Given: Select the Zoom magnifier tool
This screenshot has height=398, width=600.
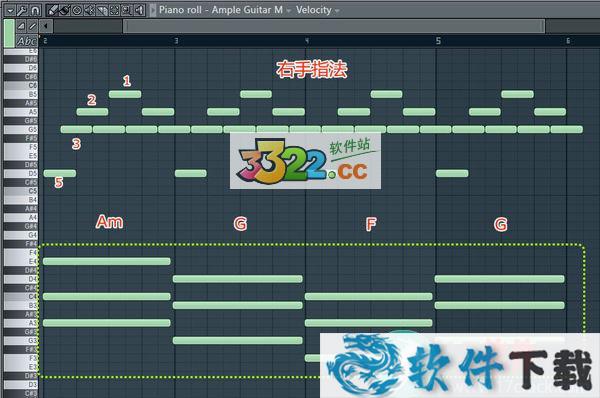Looking at the screenshot, I should click(127, 10).
